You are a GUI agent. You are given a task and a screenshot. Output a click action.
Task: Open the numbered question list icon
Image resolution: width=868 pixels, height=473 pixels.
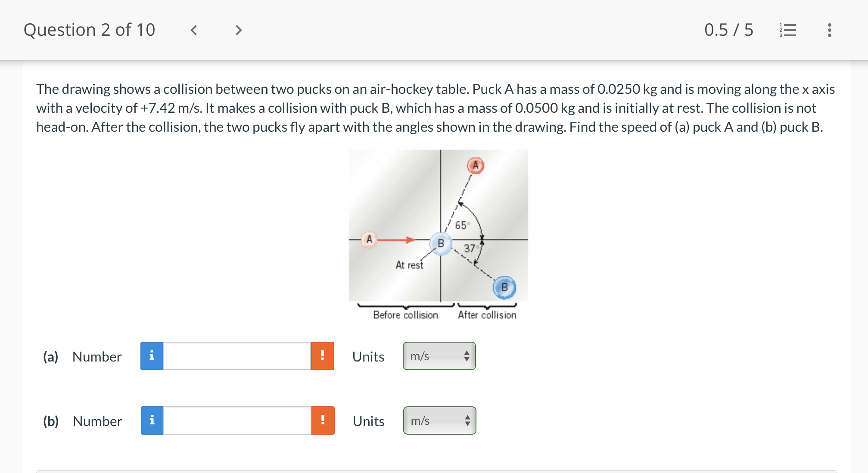coord(787,30)
